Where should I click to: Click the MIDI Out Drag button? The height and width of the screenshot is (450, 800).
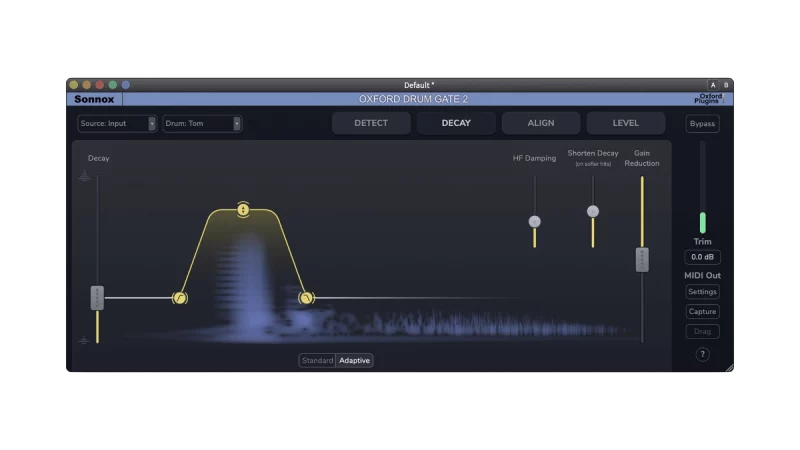[703, 332]
